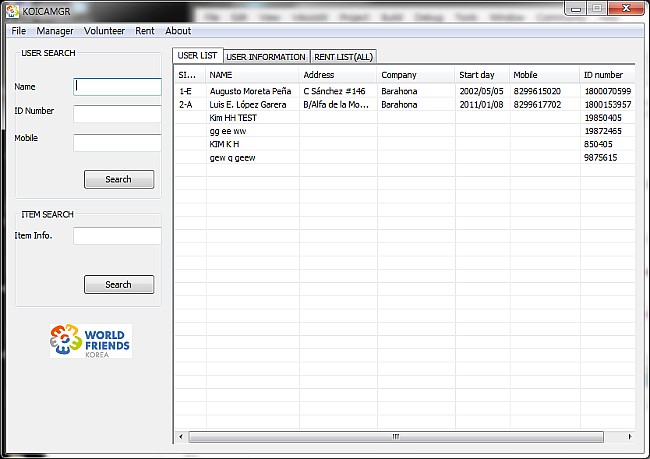Open the About menu
Viewport: 650px width, 459px height.
point(178,31)
